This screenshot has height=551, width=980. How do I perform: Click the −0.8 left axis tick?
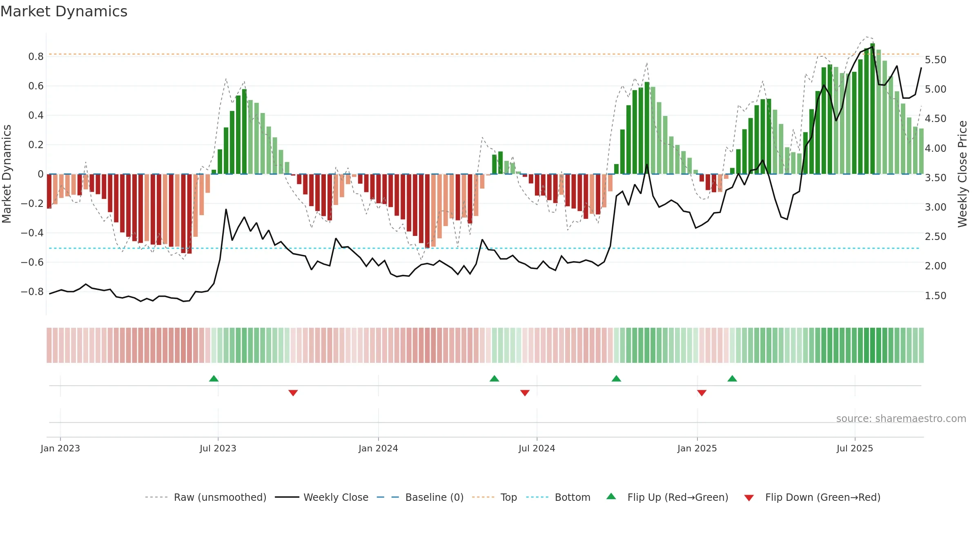pos(32,292)
